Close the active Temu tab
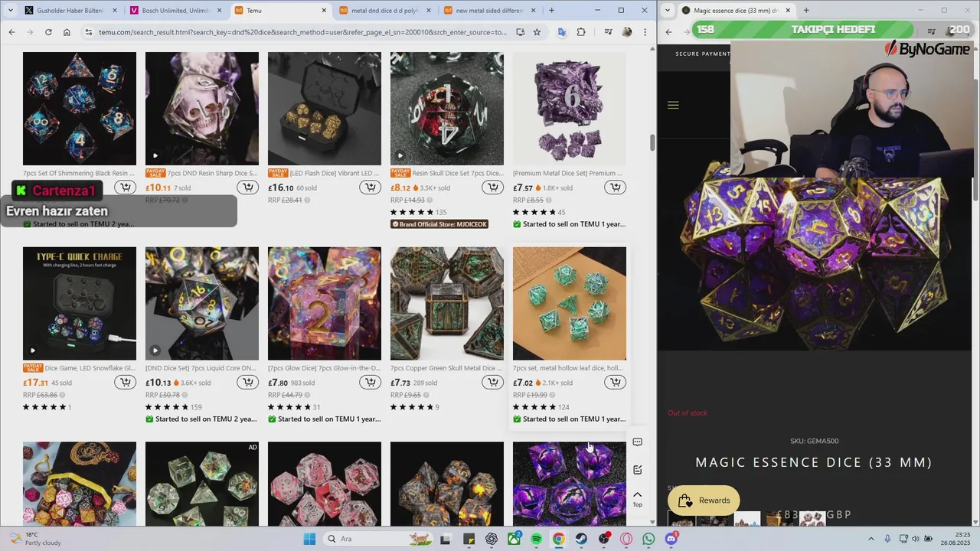 point(324,11)
